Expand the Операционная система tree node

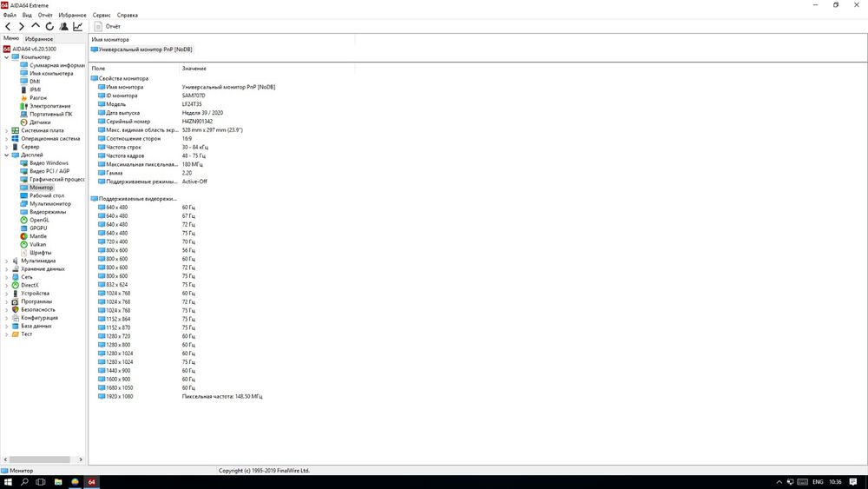pyautogui.click(x=7, y=138)
